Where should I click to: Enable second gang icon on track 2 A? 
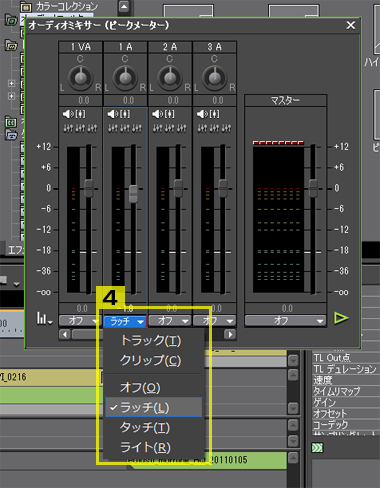[x=170, y=128]
